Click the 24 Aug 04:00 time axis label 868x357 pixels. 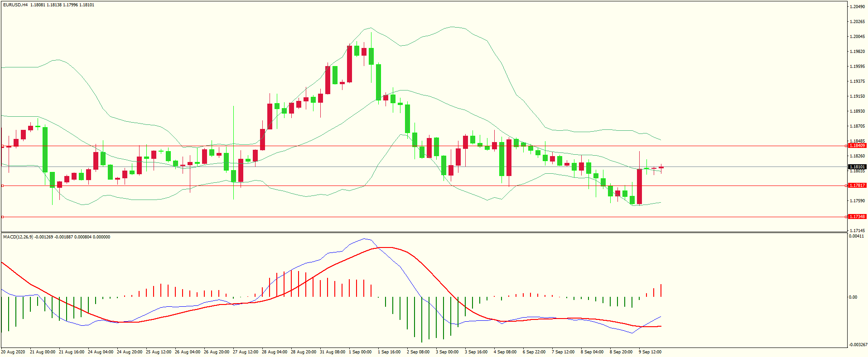(x=101, y=352)
